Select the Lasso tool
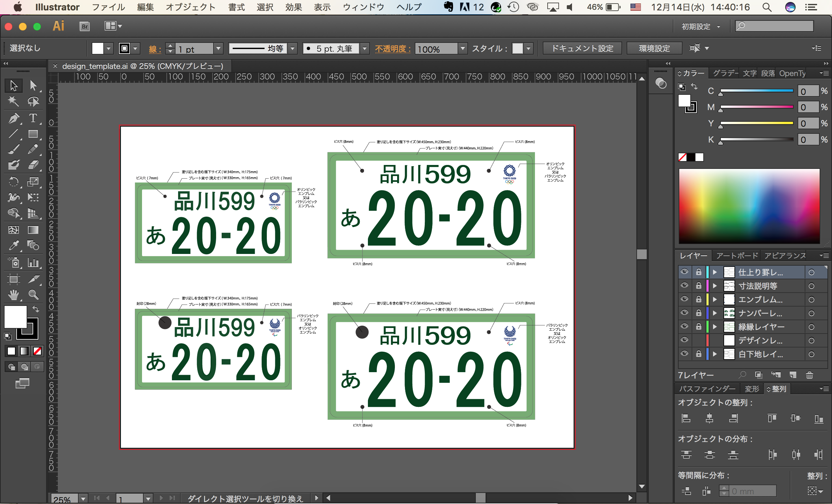 (x=33, y=101)
